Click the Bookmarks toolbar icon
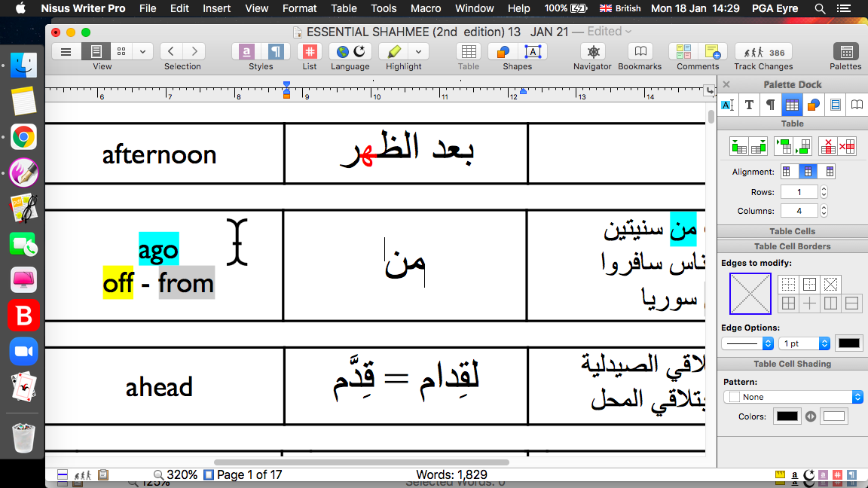Viewport: 868px width, 488px height. point(640,52)
